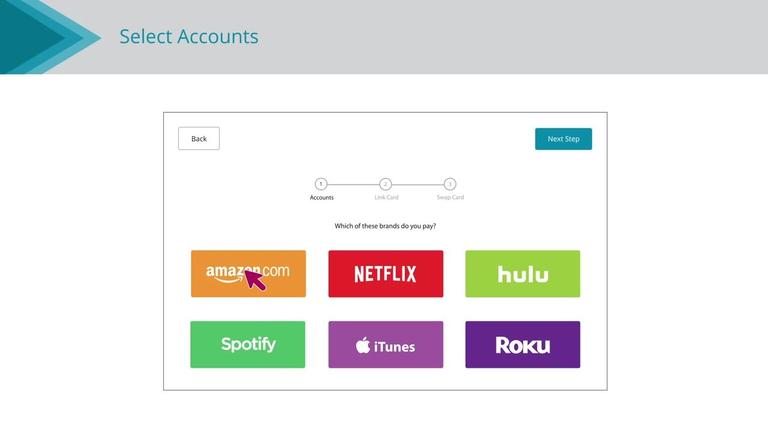
Task: Proceed using the Next Step button
Action: point(563,139)
